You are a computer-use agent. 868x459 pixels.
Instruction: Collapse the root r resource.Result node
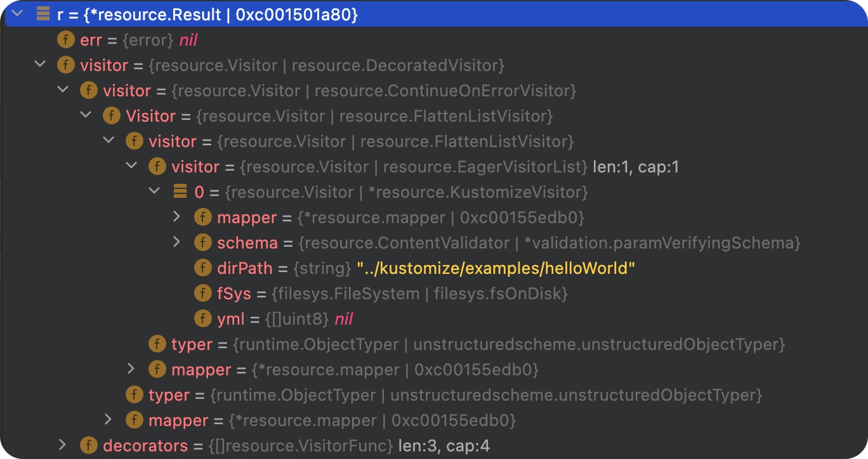click(x=16, y=15)
